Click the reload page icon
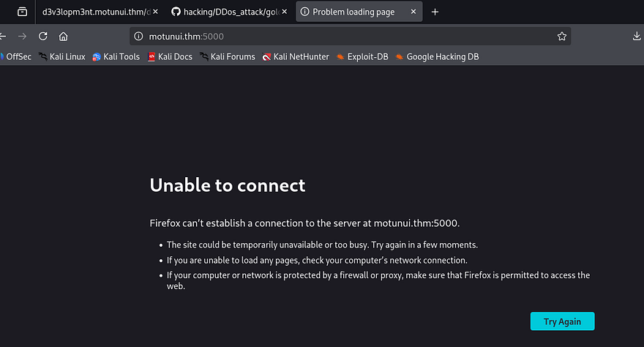The width and height of the screenshot is (644, 347). [43, 36]
